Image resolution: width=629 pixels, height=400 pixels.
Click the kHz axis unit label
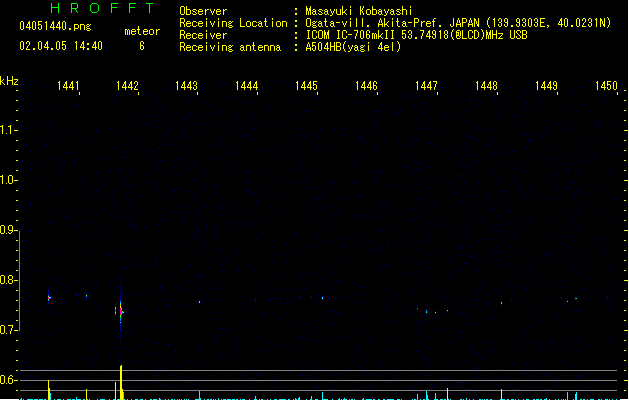coord(9,81)
